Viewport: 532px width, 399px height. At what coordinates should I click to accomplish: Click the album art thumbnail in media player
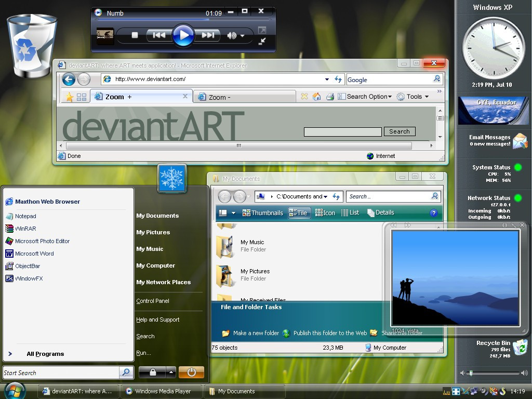point(105,36)
